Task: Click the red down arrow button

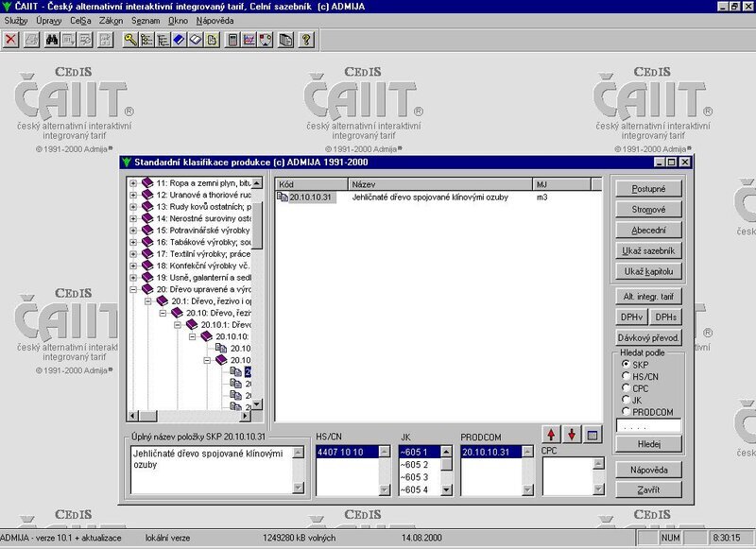Action: tap(571, 435)
